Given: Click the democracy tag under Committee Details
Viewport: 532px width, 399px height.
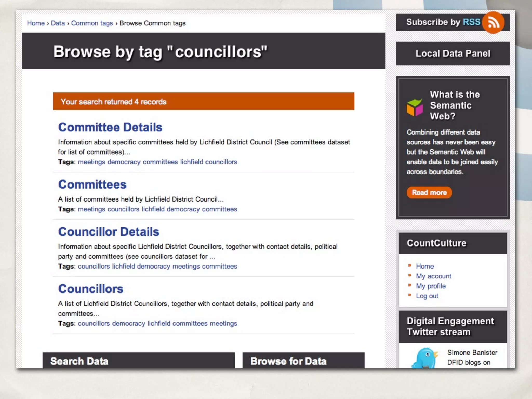Looking at the screenshot, I should pos(124,162).
